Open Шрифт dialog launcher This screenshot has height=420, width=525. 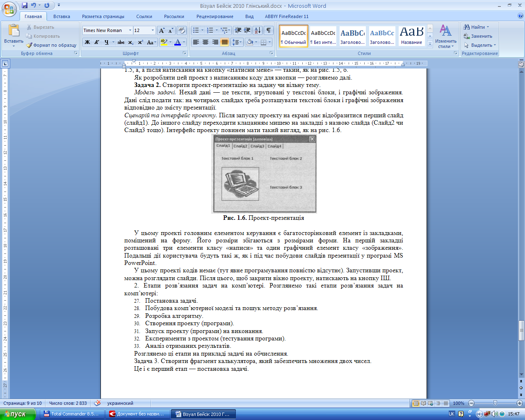pos(185,53)
